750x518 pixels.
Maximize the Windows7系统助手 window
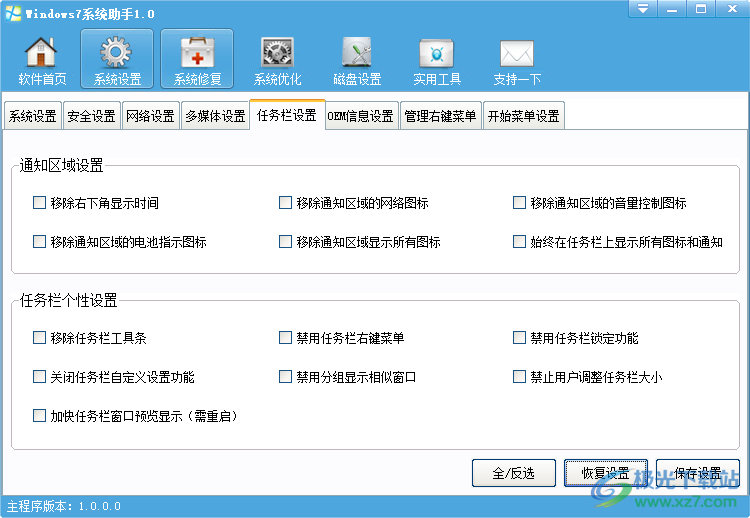pyautogui.click(x=701, y=9)
